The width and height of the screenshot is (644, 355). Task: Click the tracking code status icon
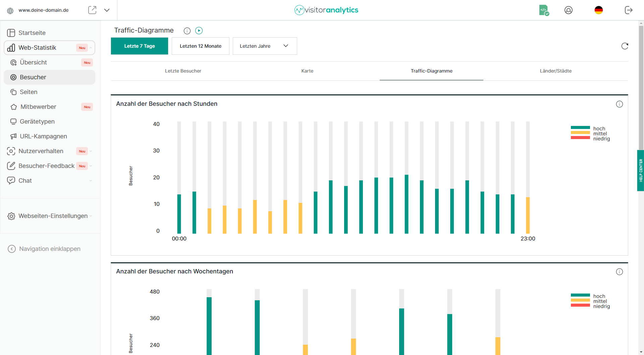(x=544, y=10)
